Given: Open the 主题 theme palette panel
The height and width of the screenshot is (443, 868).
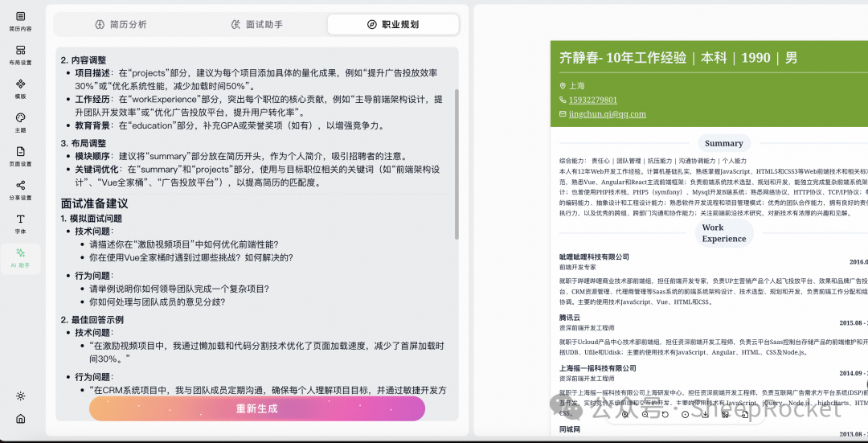Looking at the screenshot, I should (x=20, y=123).
